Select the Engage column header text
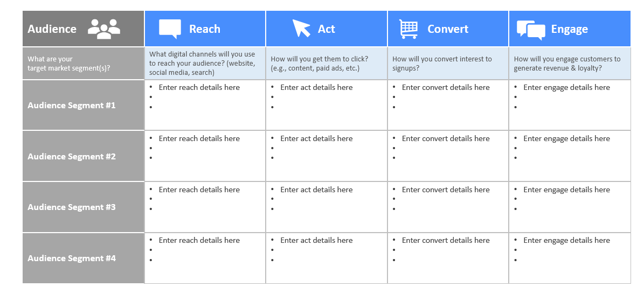Image resolution: width=644 pixels, height=294 pixels. 569,30
